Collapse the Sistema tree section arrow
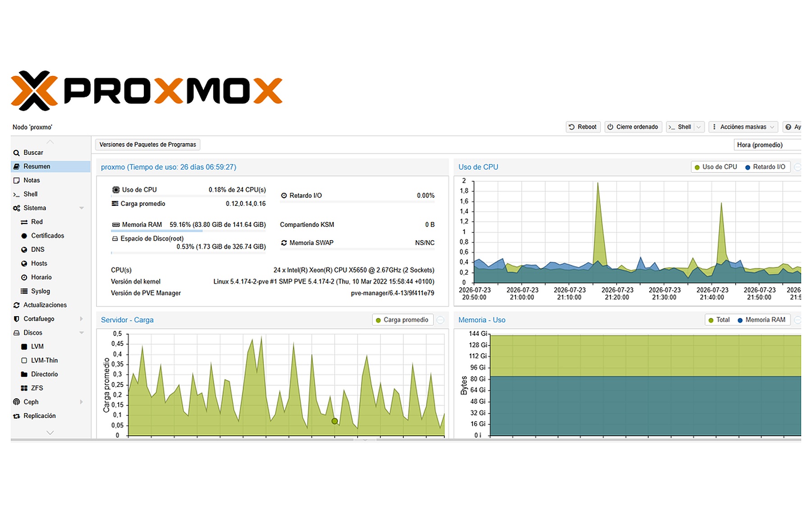Screen dimensions: 812x508 pos(82,208)
